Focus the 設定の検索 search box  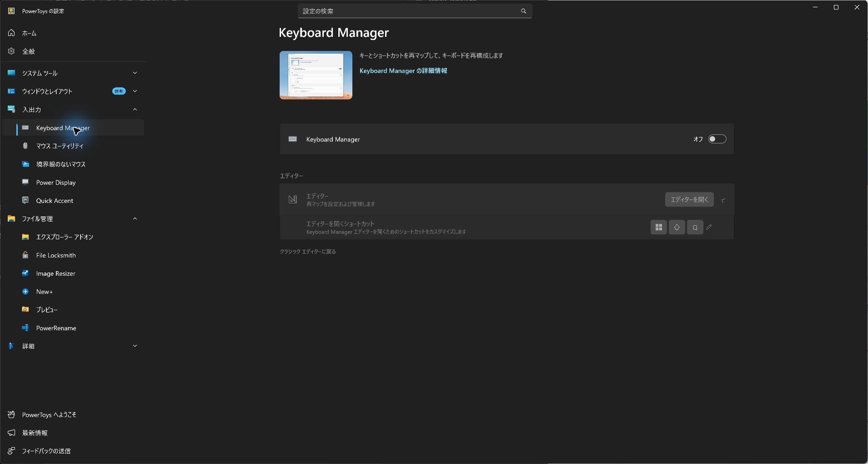pos(415,11)
